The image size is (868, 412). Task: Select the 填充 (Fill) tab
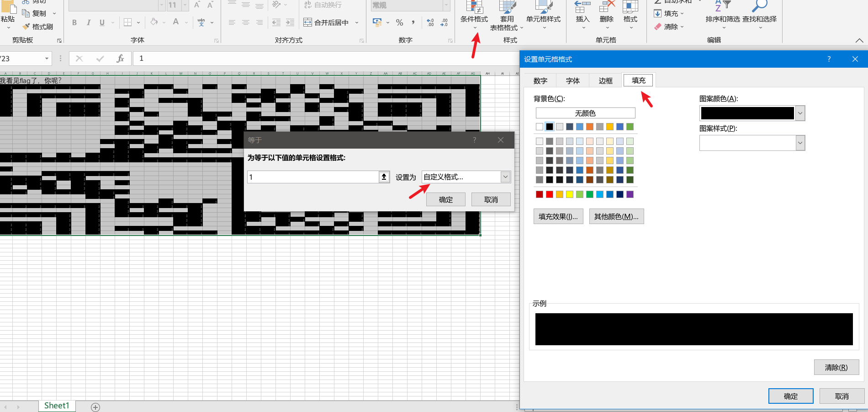[639, 80]
